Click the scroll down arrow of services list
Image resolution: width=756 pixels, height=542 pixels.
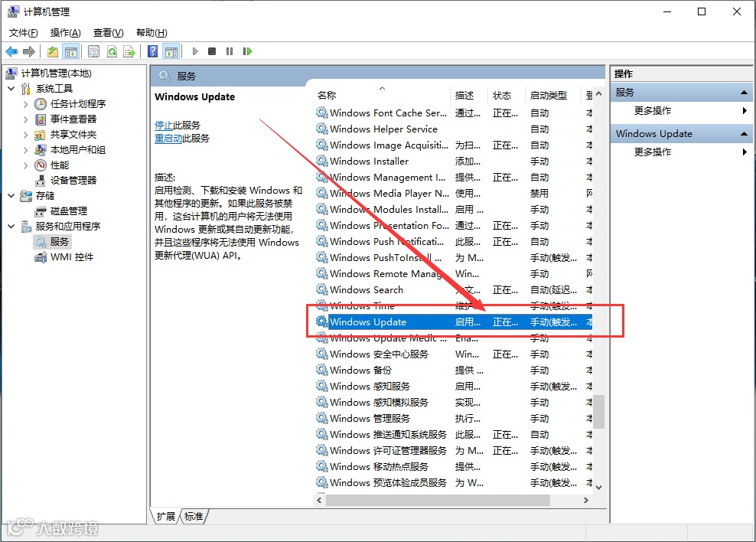[x=598, y=487]
